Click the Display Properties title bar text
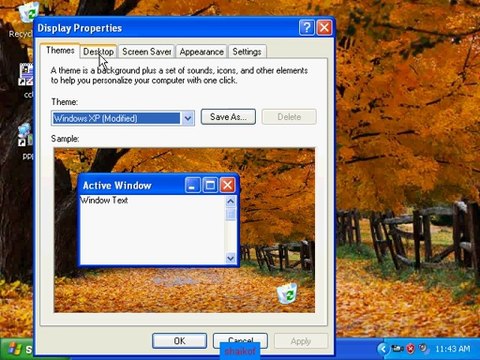Screen dimensions: 480x360 [x=80, y=28]
